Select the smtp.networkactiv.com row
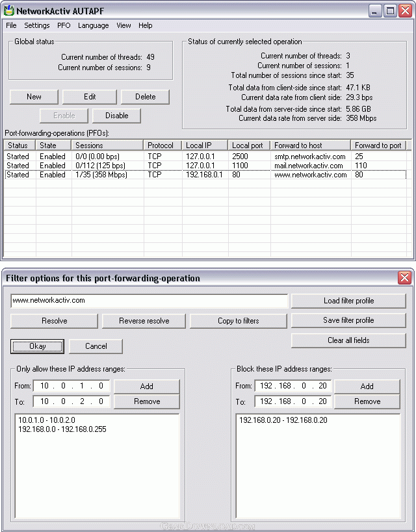The image size is (416, 532). 205,157
